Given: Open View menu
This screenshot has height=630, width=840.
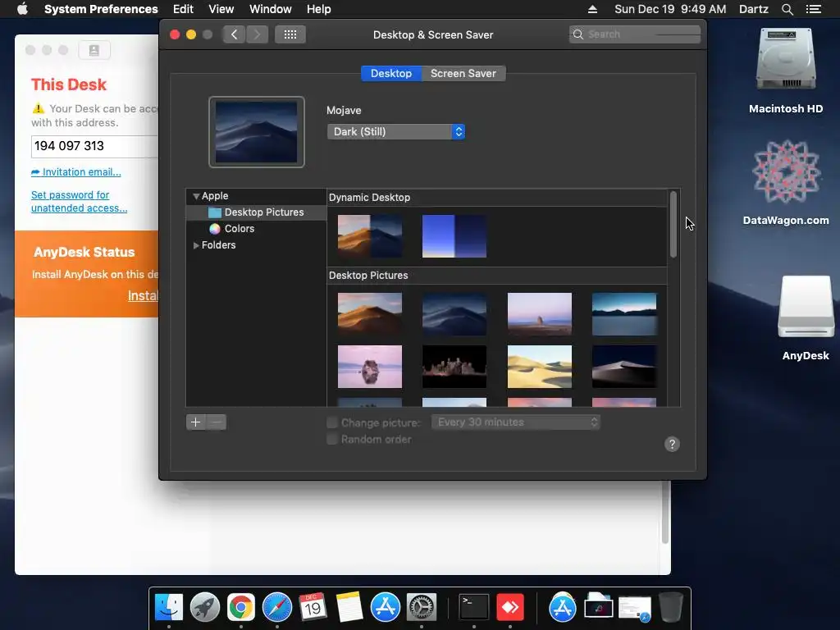Looking at the screenshot, I should [x=221, y=9].
